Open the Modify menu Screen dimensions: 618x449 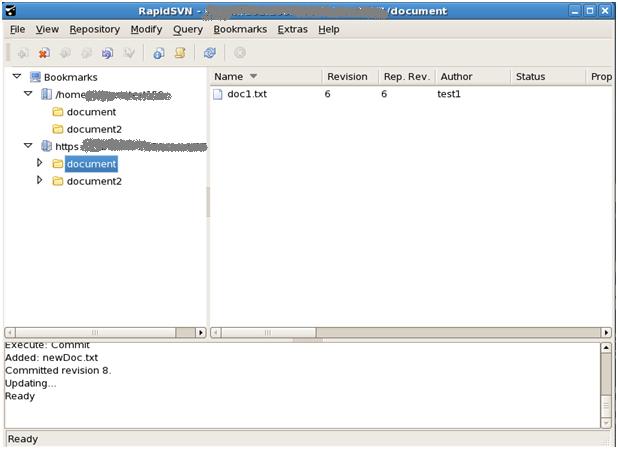[x=146, y=30]
